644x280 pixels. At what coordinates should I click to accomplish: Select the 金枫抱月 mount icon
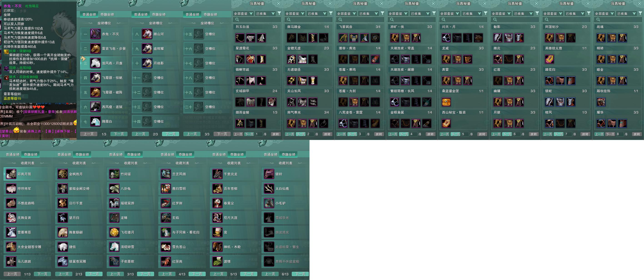[62, 174]
